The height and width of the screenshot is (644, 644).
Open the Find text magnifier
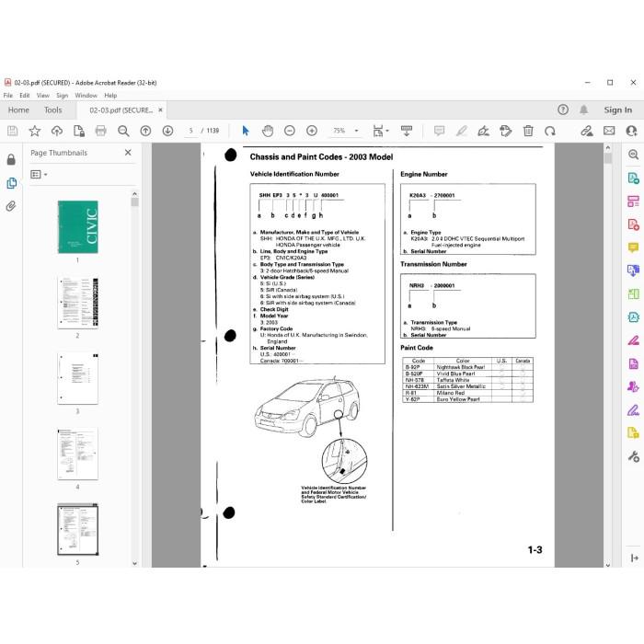click(x=123, y=131)
